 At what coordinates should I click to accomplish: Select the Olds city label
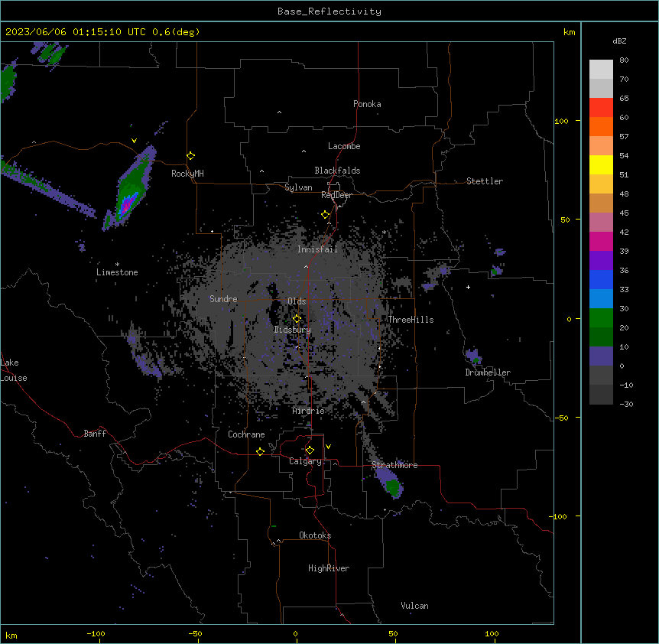pyautogui.click(x=297, y=301)
